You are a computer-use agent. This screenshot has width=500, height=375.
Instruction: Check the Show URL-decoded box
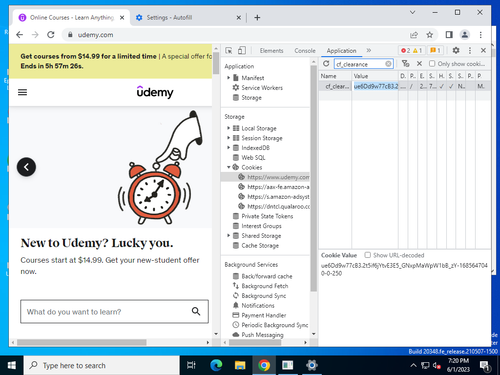tap(367, 255)
